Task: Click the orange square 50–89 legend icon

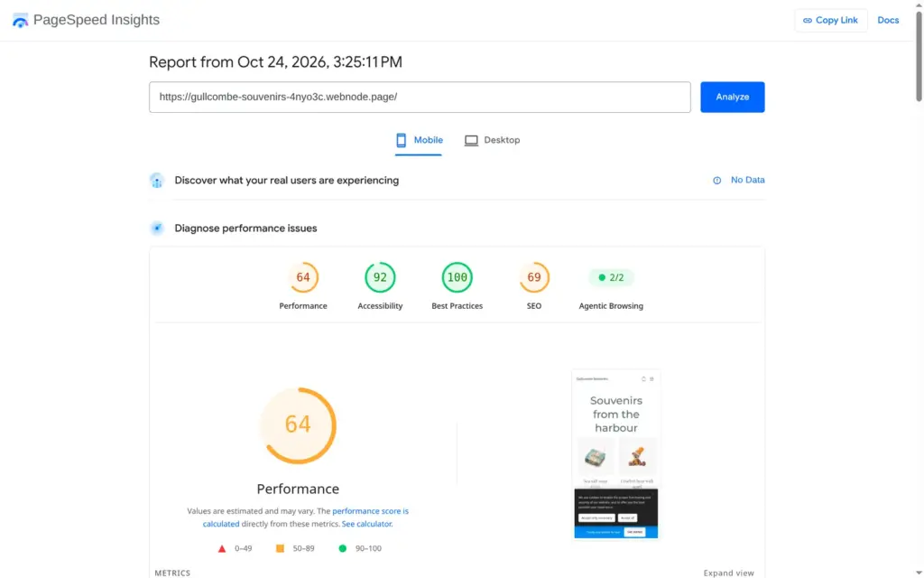Action: 280,548
